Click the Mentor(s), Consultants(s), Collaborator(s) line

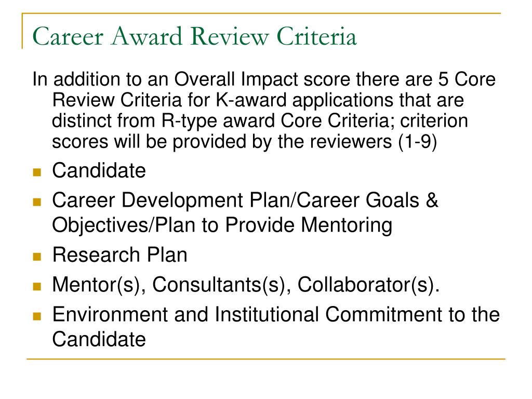click(x=246, y=285)
